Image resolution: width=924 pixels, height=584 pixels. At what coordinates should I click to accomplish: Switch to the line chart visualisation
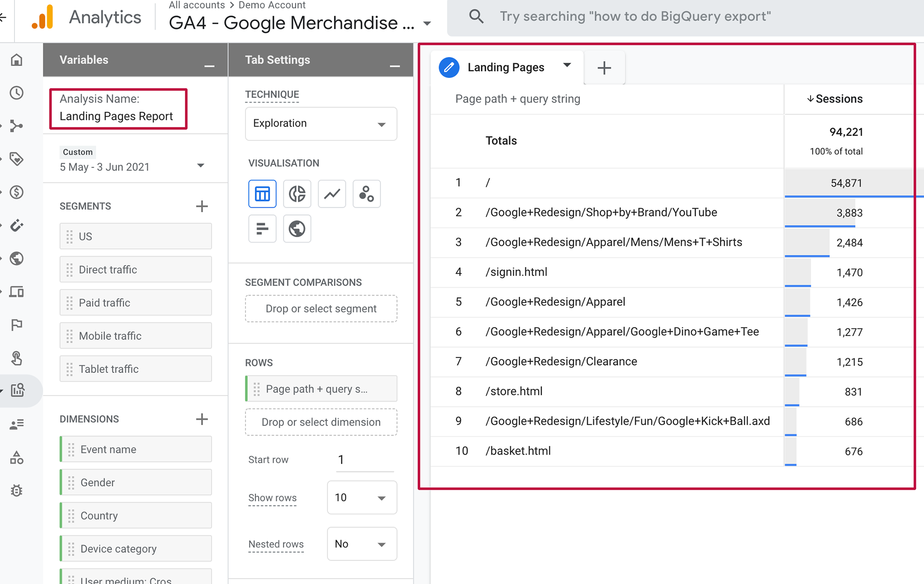click(331, 193)
